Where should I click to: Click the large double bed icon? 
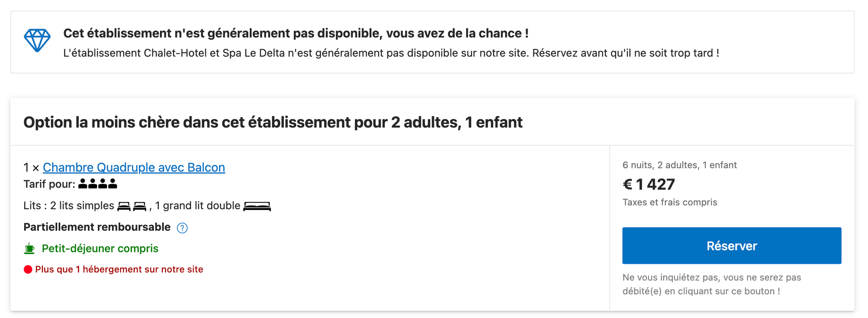(x=257, y=206)
